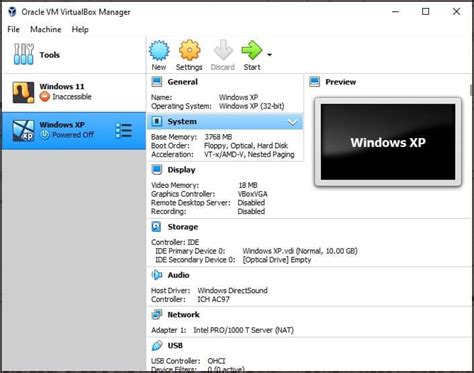Click the New virtual machine icon
Screen dimensions: 474x373
tap(159, 50)
